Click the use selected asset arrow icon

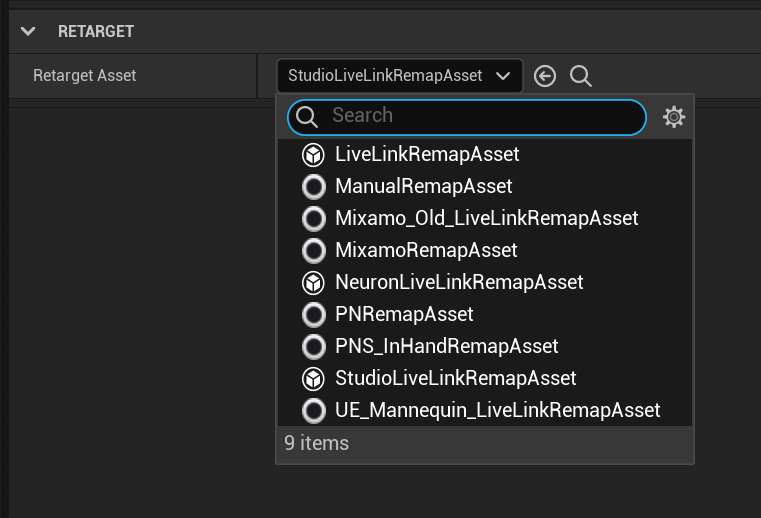tap(545, 76)
